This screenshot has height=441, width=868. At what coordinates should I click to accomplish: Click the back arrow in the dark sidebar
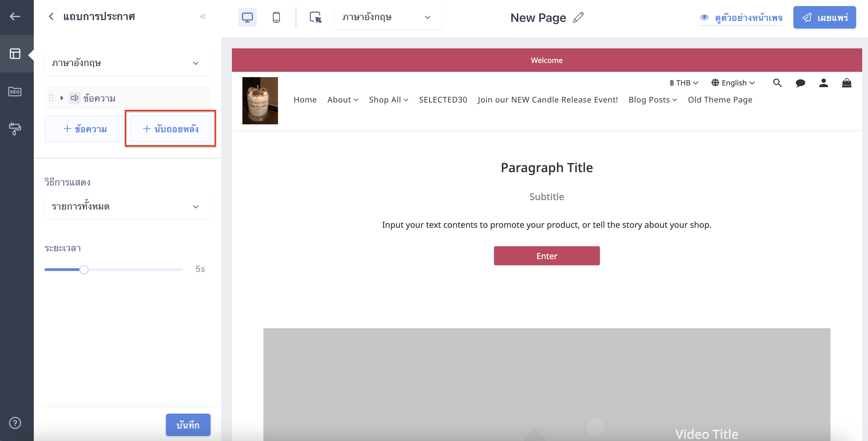click(15, 16)
